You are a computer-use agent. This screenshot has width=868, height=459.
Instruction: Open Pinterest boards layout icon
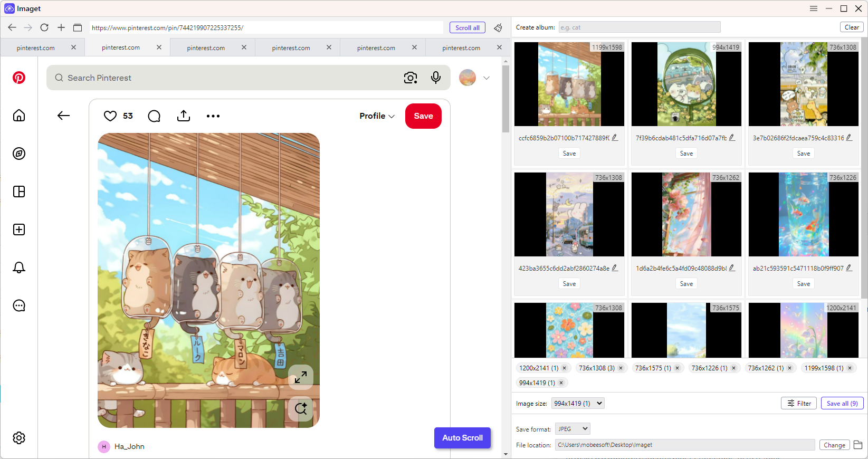(19, 192)
